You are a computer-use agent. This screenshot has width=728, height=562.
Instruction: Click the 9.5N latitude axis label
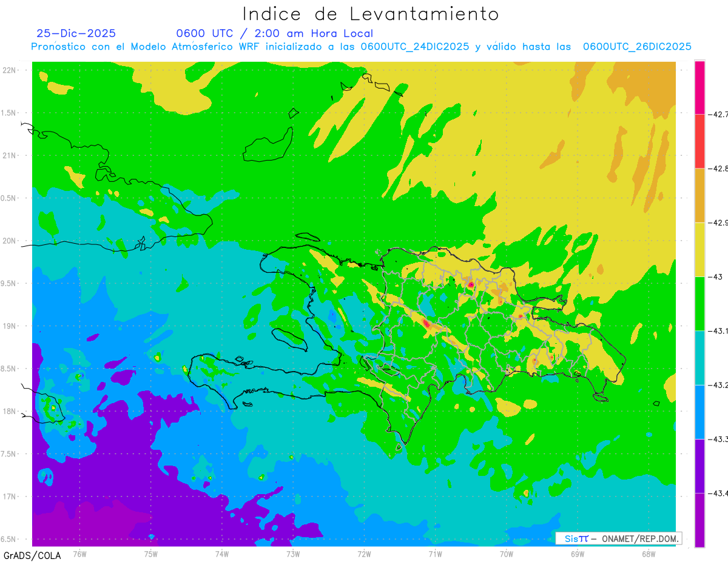click(8, 283)
